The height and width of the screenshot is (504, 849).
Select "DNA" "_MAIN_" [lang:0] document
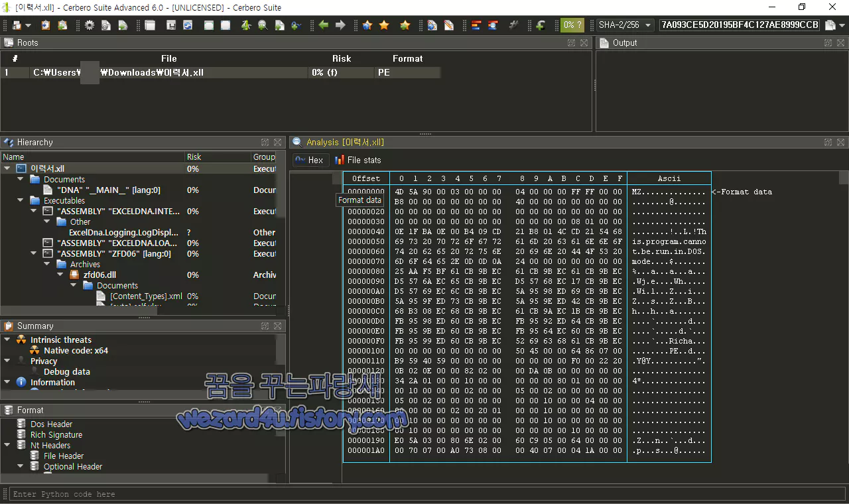[x=108, y=190]
